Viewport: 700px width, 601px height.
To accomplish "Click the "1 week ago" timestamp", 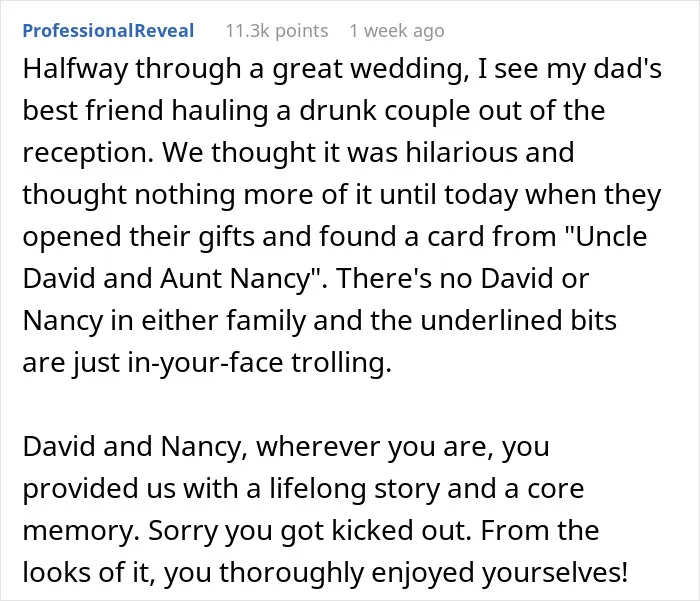I will 397,31.
